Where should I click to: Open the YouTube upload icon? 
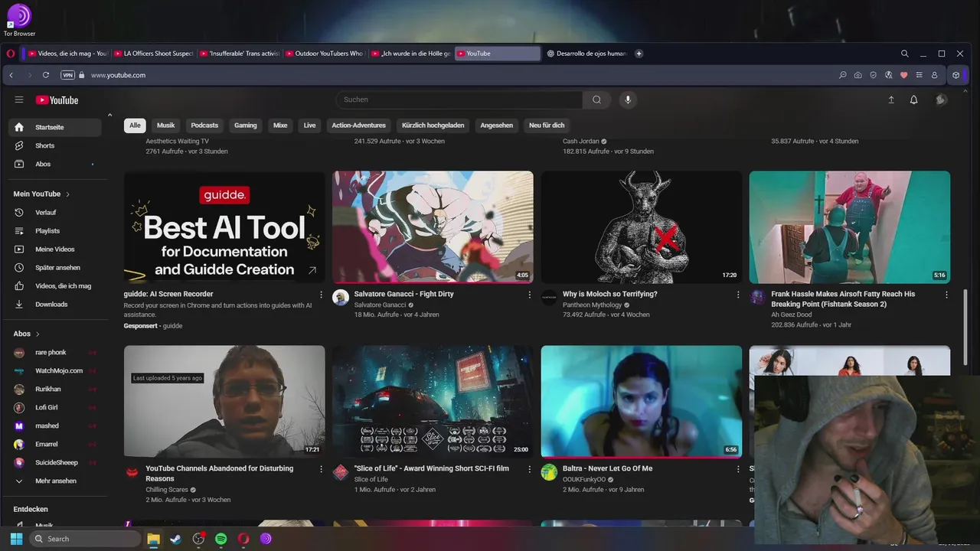891,99
